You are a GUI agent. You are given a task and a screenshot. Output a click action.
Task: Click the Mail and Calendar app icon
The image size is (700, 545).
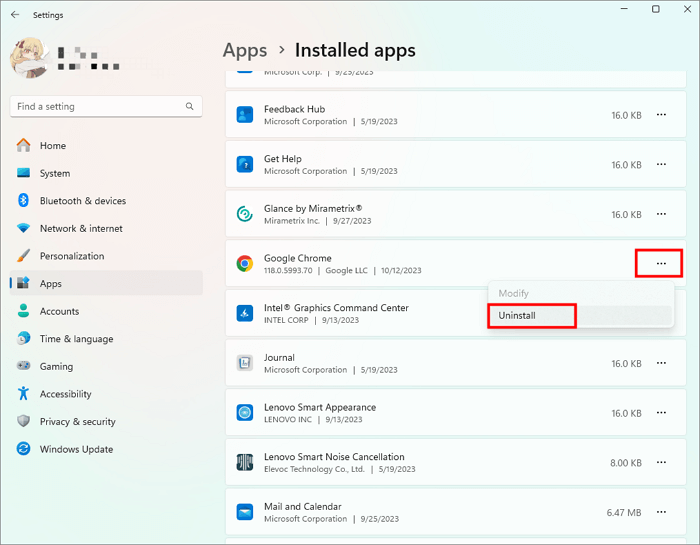[x=244, y=512]
